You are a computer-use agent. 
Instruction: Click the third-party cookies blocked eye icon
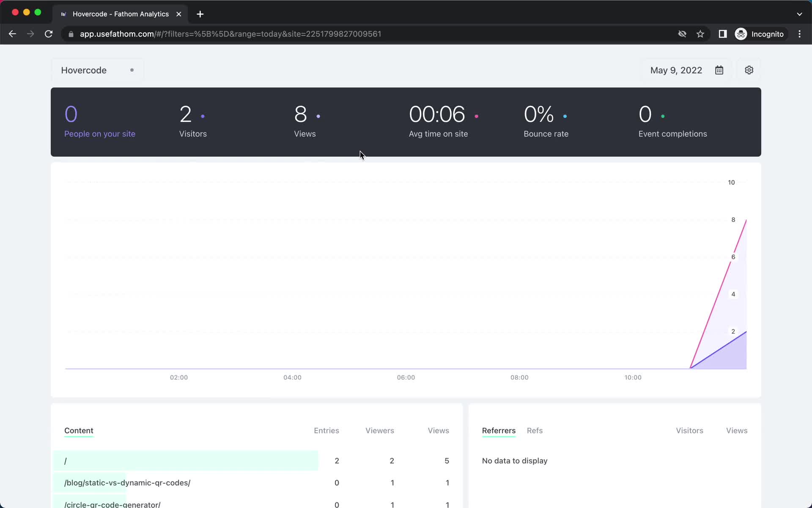pos(682,34)
